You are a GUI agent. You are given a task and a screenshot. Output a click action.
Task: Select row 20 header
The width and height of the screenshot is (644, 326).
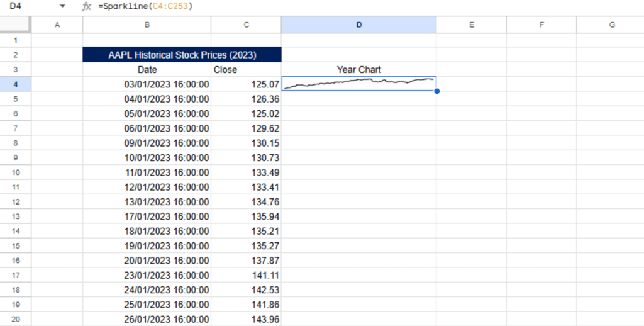15,320
